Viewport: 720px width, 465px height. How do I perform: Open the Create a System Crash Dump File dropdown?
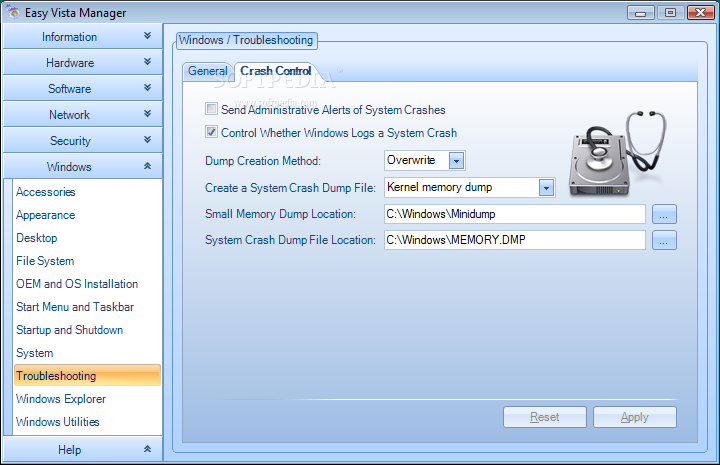click(546, 187)
